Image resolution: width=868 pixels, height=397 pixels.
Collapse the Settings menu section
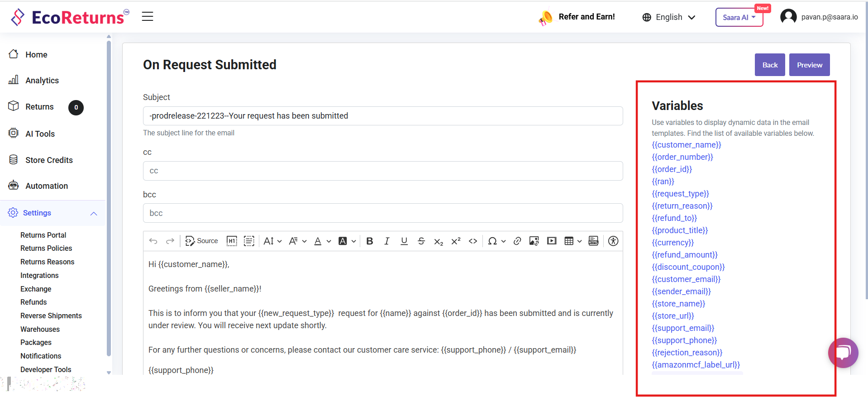(x=94, y=213)
